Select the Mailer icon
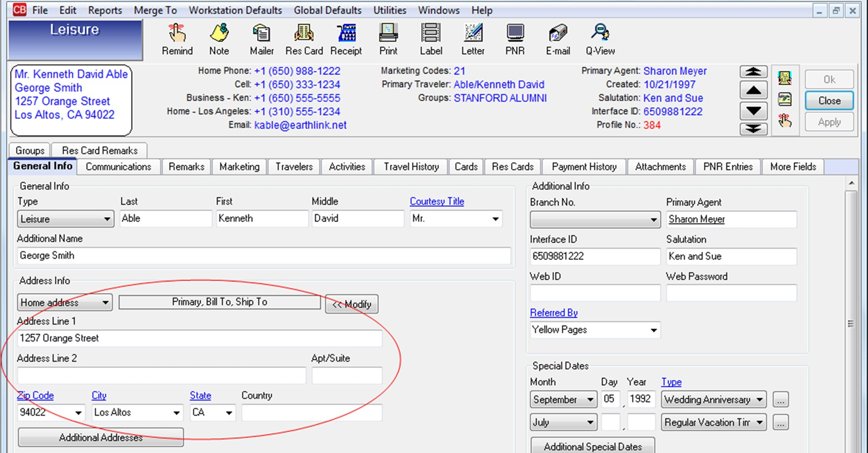 261,39
